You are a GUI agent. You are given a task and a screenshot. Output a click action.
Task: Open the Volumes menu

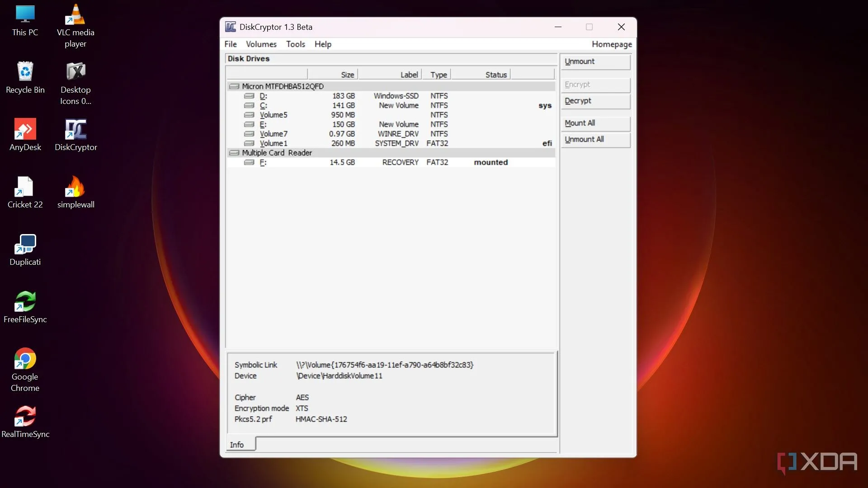pyautogui.click(x=261, y=44)
